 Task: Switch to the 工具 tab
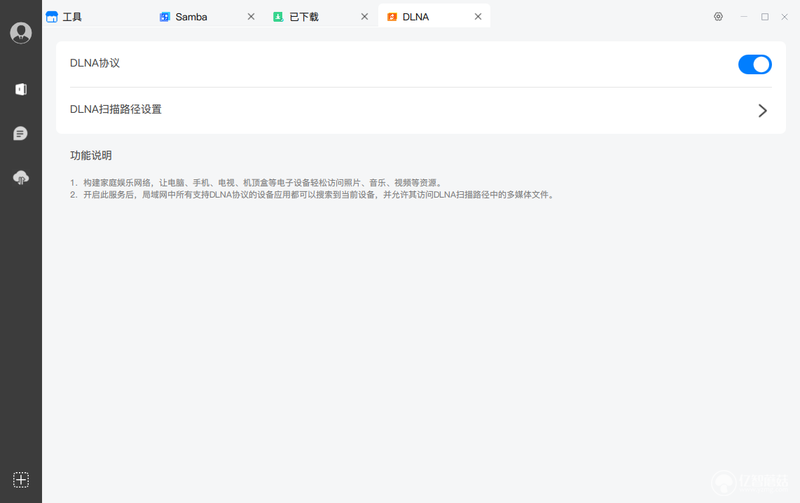(72, 17)
